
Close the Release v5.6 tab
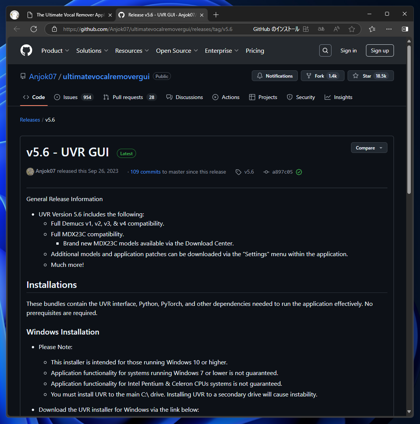click(202, 15)
